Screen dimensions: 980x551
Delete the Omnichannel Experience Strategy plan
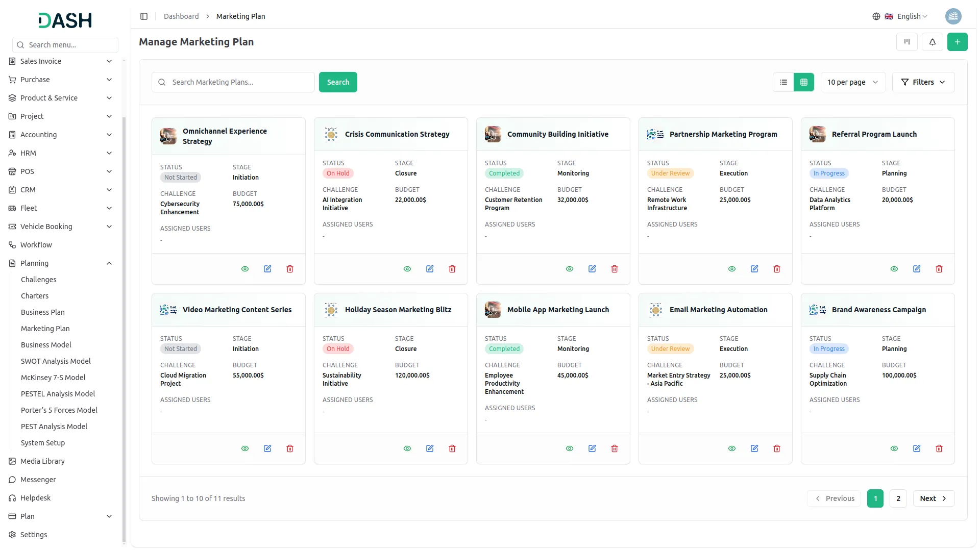point(290,269)
